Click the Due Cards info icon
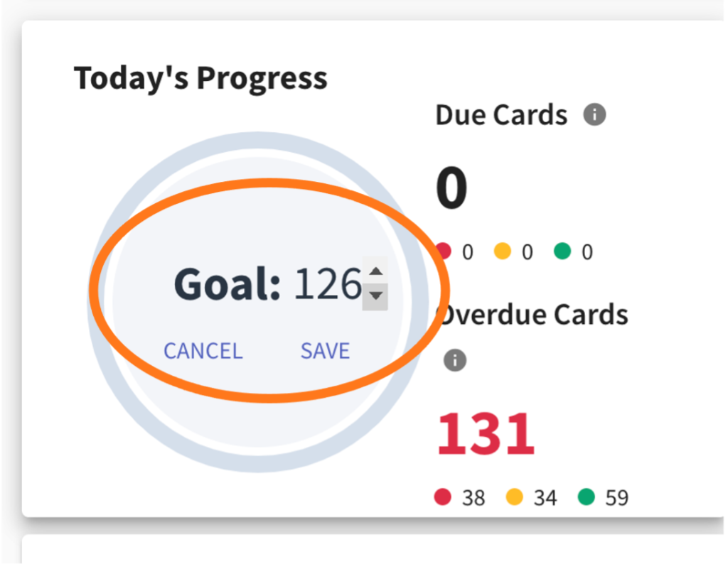728x569 pixels. (x=594, y=114)
